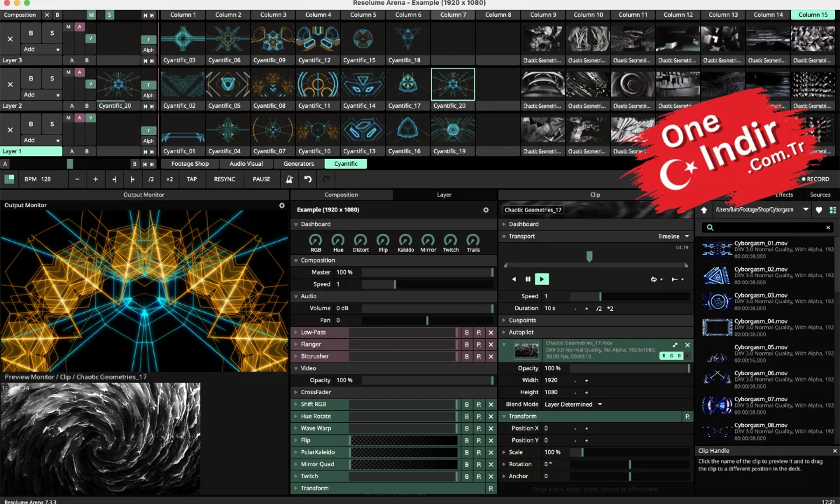Halve the BPM with /2
Image resolution: width=840 pixels, height=504 pixels.
(150, 179)
